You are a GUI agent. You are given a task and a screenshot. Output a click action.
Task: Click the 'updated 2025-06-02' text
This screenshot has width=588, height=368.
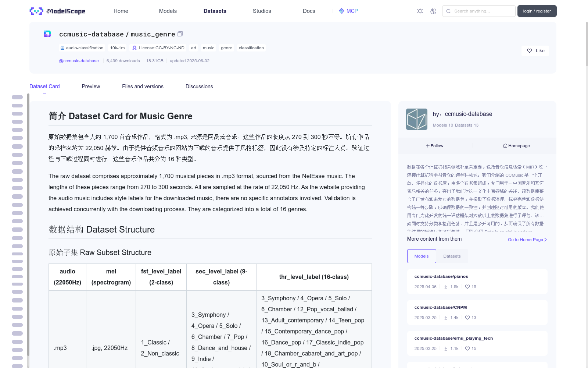(190, 61)
